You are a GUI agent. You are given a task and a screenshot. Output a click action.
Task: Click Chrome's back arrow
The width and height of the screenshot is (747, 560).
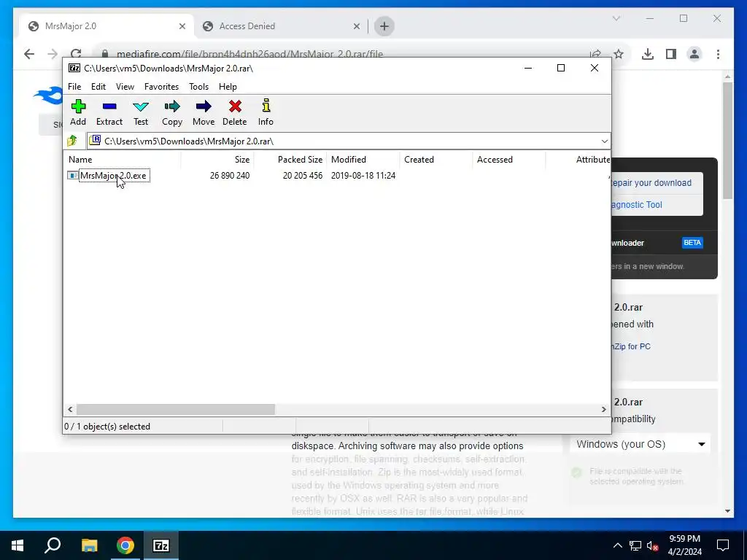pyautogui.click(x=29, y=54)
